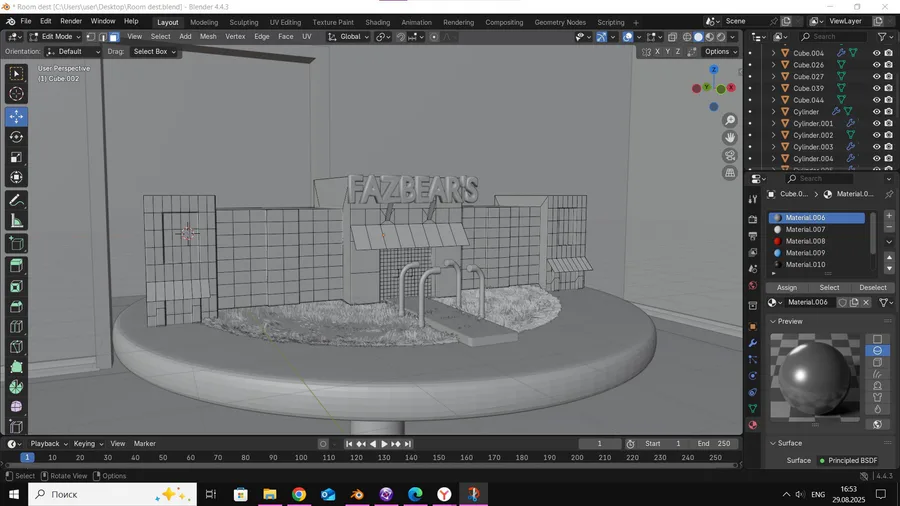
Task: Hide Cylinder.001 in the outliner
Action: tap(876, 123)
